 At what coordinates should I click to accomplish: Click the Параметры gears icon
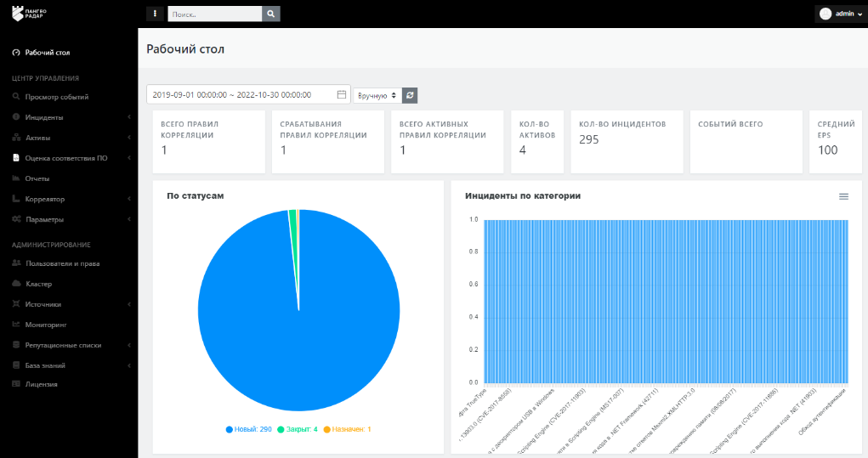(17, 219)
